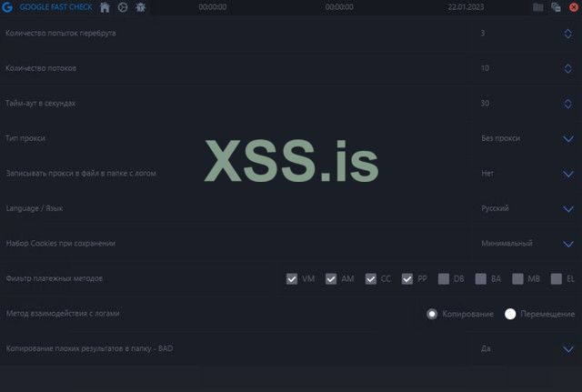Image resolution: width=582 pixels, height=392 pixels.
Task: Adjust the retry attempts count stepper
Action: point(567,34)
